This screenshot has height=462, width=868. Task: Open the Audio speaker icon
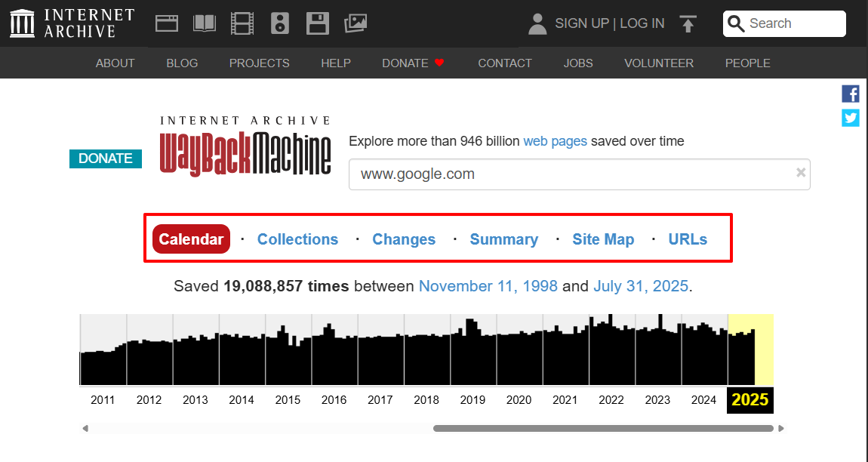click(x=280, y=23)
